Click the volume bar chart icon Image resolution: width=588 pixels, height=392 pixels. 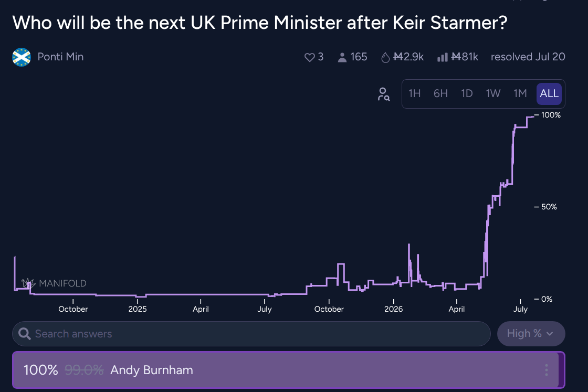point(443,57)
